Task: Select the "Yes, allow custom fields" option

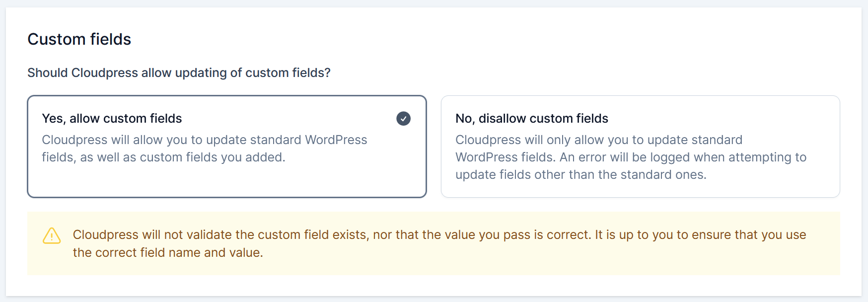Action: click(226, 147)
